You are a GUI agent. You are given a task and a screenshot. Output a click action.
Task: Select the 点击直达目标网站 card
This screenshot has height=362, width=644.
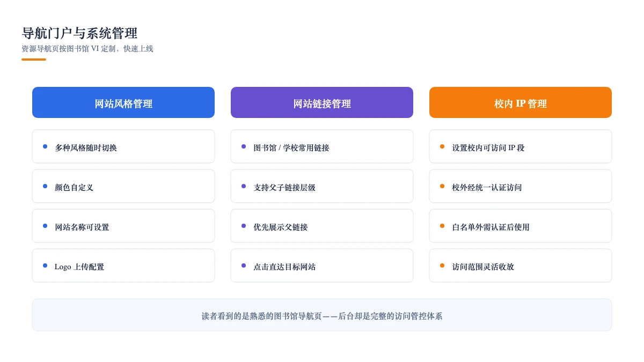click(x=322, y=265)
